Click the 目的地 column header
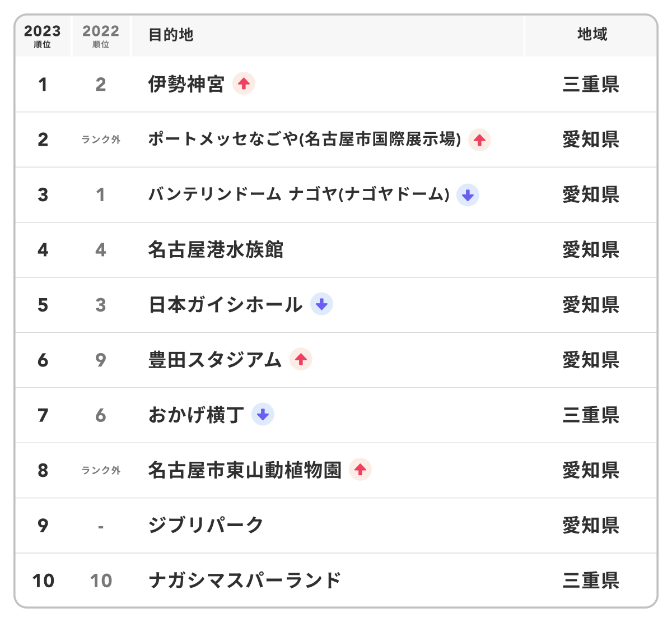The width and height of the screenshot is (672, 622). [x=171, y=35]
